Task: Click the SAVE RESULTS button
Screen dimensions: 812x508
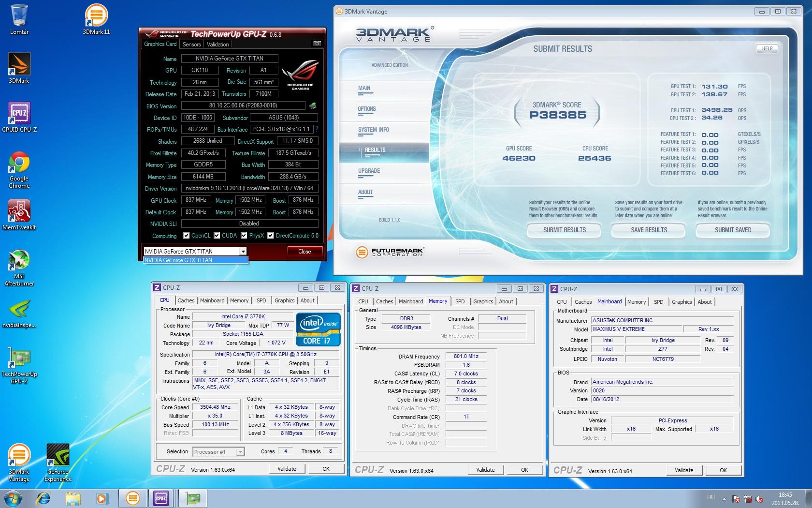Action: coord(649,230)
